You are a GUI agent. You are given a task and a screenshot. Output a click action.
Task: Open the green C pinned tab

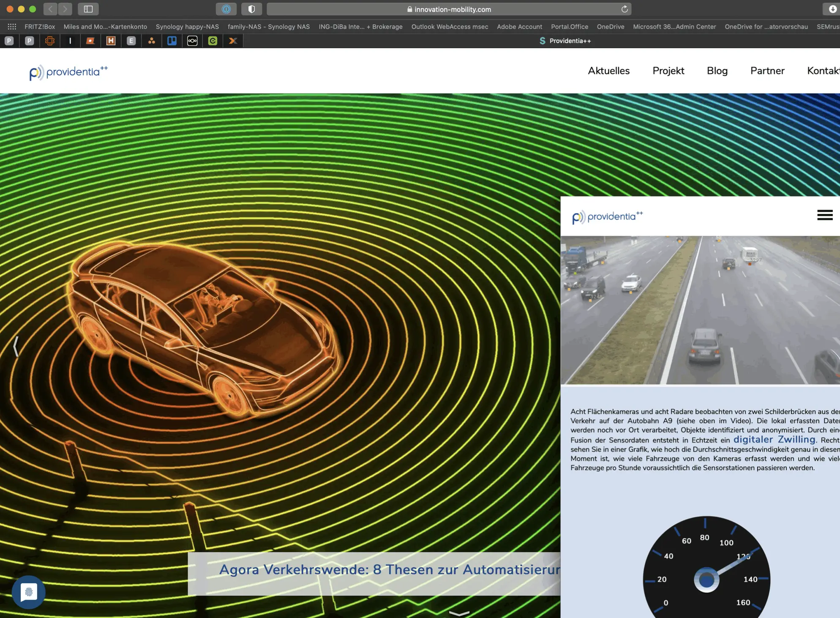click(213, 41)
